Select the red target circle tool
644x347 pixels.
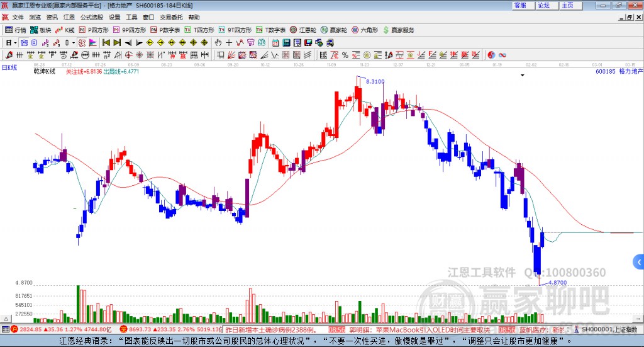[x=128, y=55]
